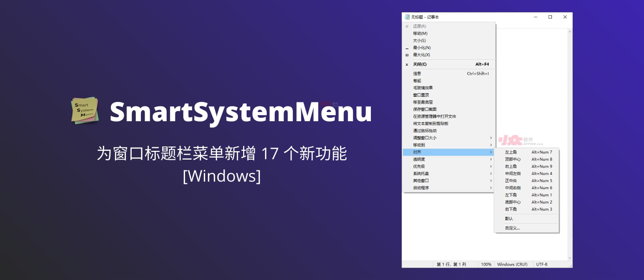Choose 保存窗口截图 save screenshot entry

coord(449,109)
